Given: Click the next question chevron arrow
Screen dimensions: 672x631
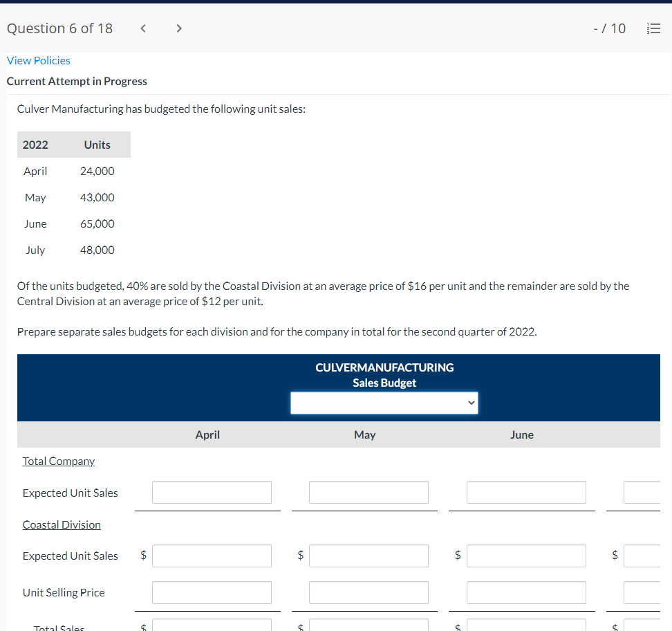Looking at the screenshot, I should point(178,28).
